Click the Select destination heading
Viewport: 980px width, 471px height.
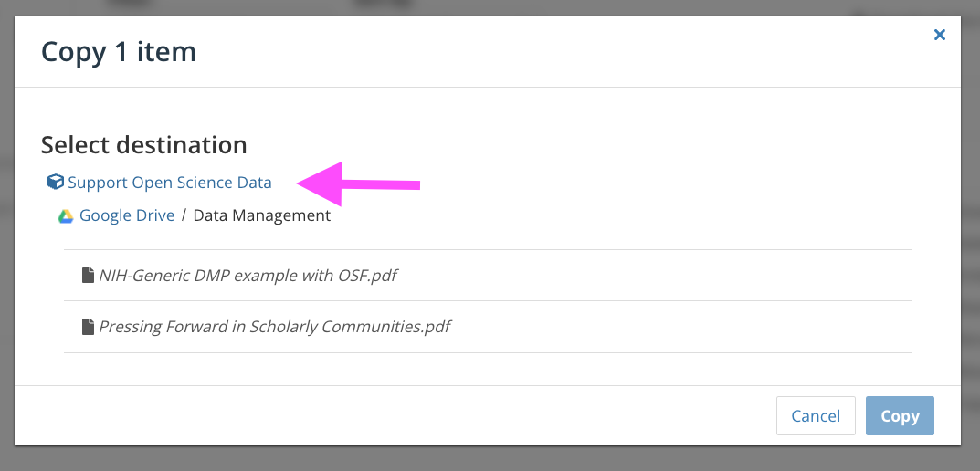coord(143,145)
